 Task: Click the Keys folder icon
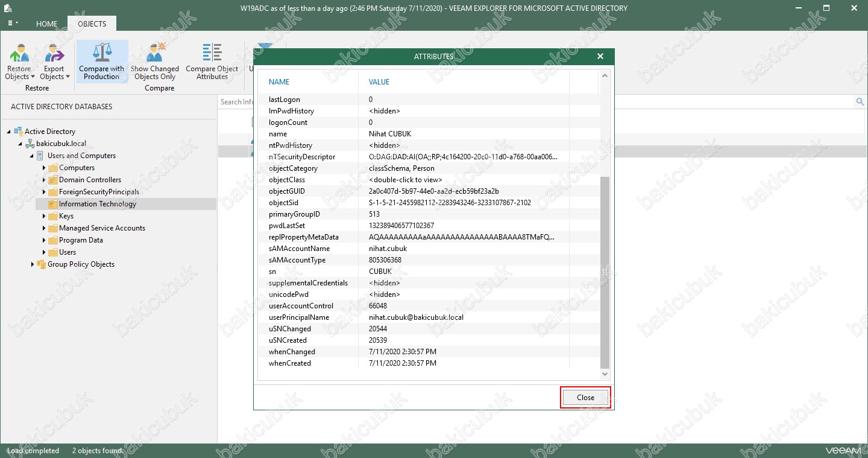pyautogui.click(x=53, y=216)
